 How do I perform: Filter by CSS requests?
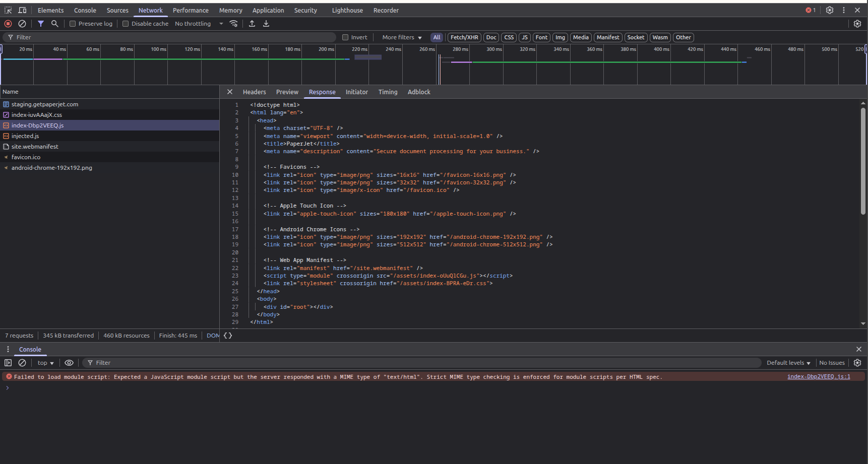tap(509, 37)
